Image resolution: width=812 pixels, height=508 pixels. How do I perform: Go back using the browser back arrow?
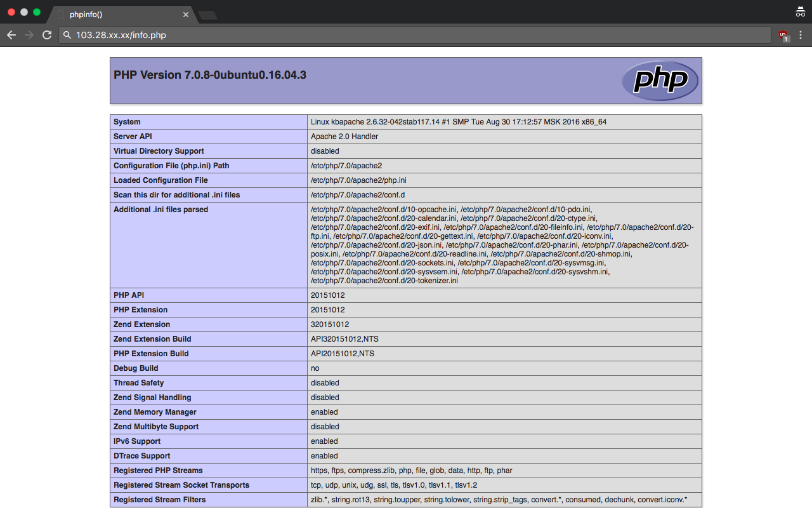[11, 35]
